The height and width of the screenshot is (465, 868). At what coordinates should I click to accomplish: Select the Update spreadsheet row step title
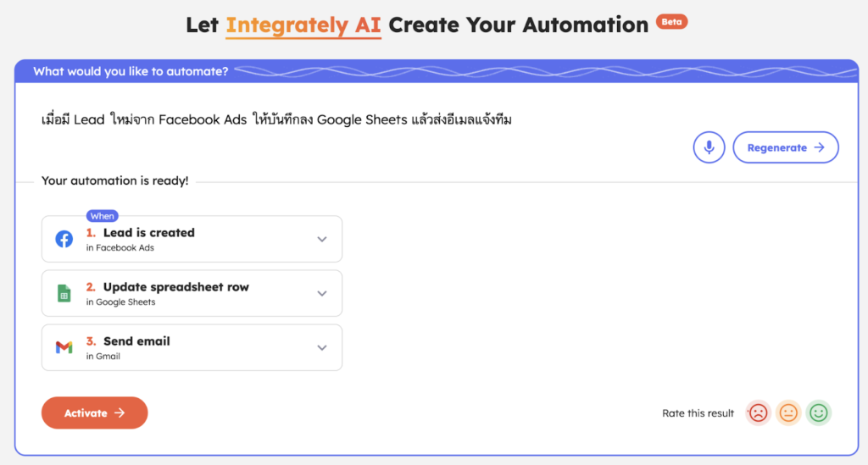point(176,287)
